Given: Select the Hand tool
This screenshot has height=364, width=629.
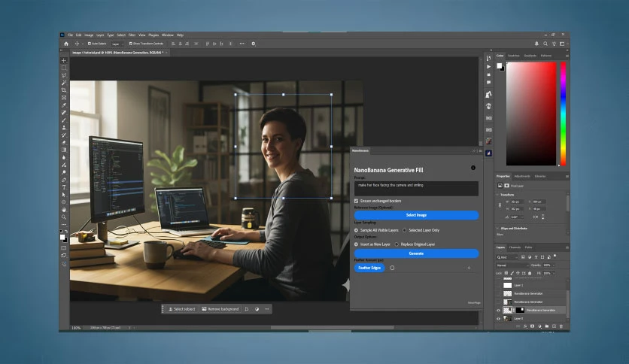Looking at the screenshot, I should (64, 209).
